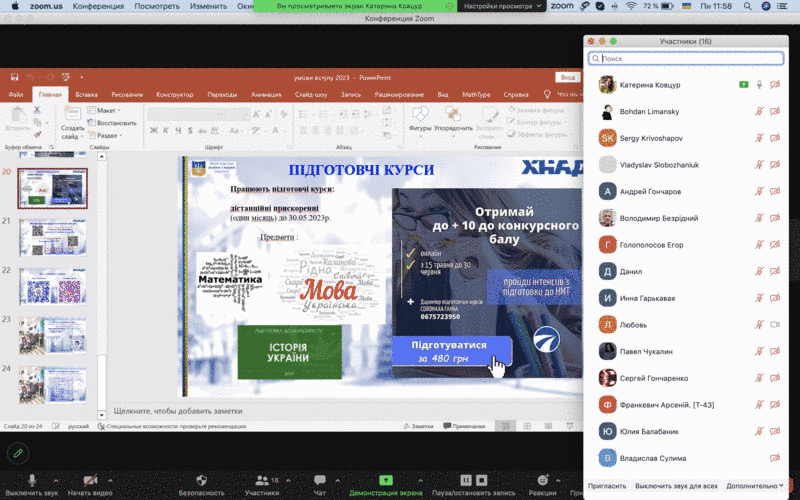
Task: Toggle Владислав Сулима's video-off icon
Action: pos(775,458)
